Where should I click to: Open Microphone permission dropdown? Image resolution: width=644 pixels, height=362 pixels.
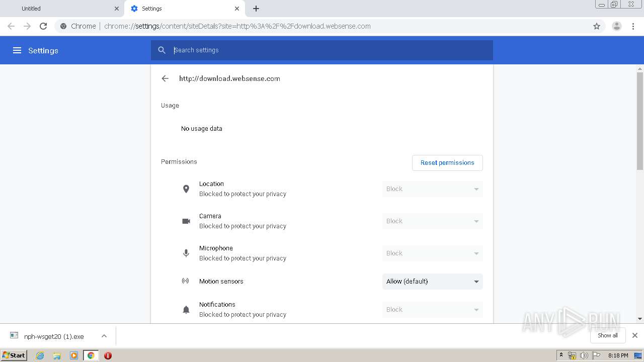[x=432, y=253]
